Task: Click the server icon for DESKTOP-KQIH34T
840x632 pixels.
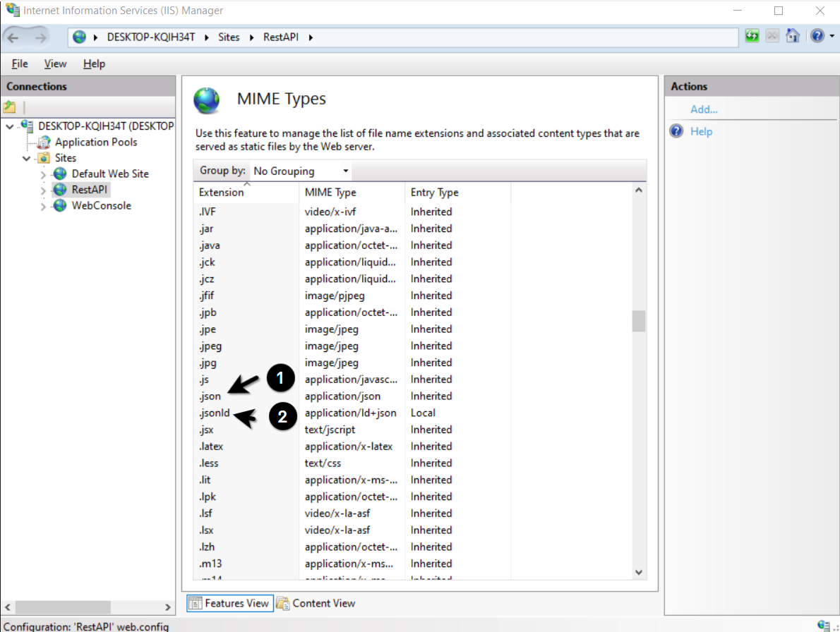Action: [27, 126]
